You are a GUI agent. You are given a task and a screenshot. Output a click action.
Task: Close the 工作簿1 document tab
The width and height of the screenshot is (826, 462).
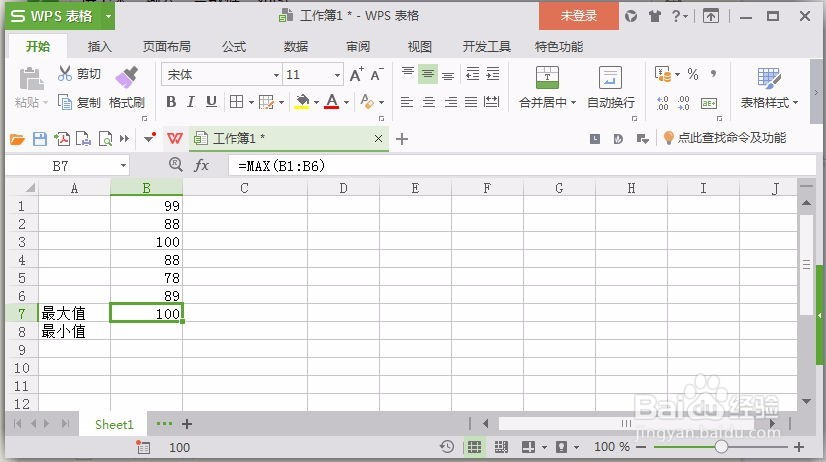coord(378,139)
